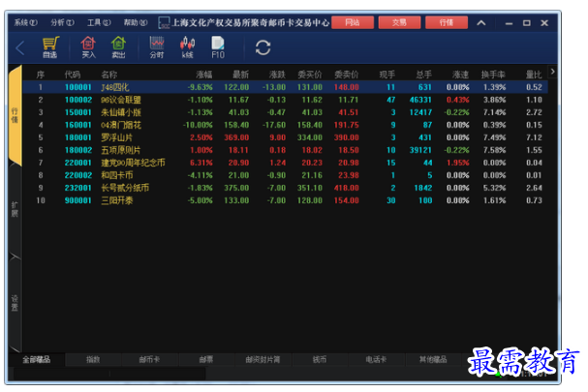Switch to the 全部藏品 bottom tab

37,360
